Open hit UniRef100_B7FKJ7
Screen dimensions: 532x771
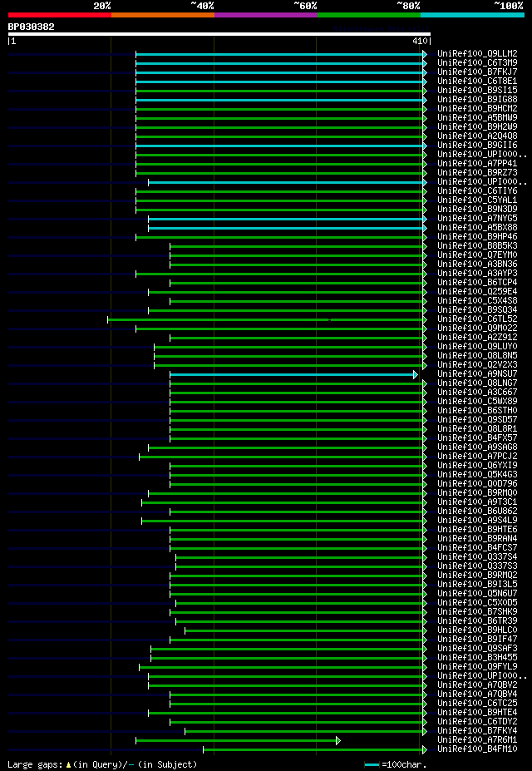[477, 72]
